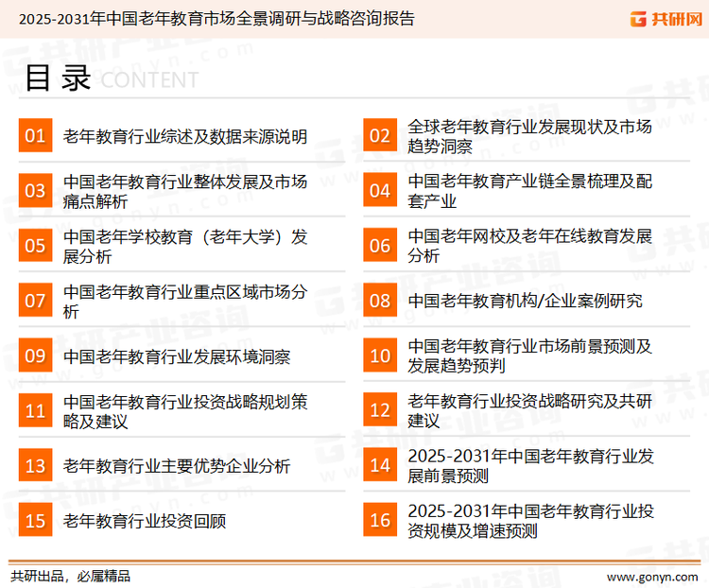The image size is (709, 588).
Task: Click the orange 02 number badge
Action: [380, 136]
